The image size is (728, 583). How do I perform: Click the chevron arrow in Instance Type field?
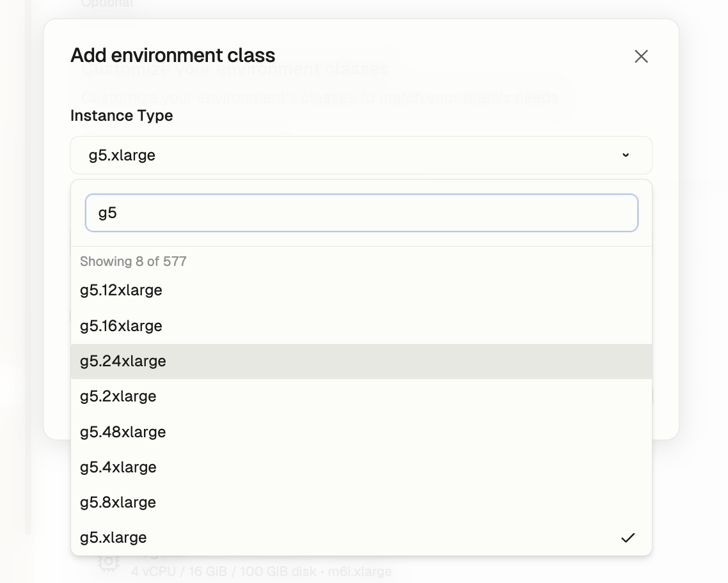pos(626,155)
